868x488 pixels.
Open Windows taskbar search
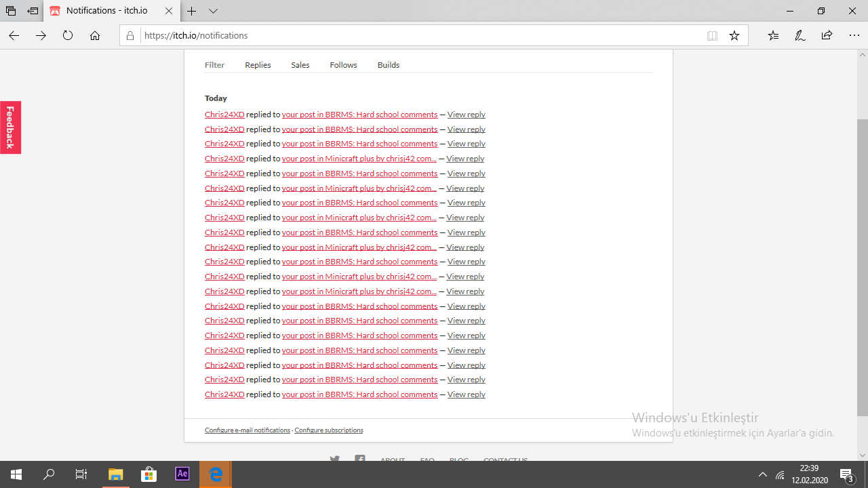pos(49,474)
